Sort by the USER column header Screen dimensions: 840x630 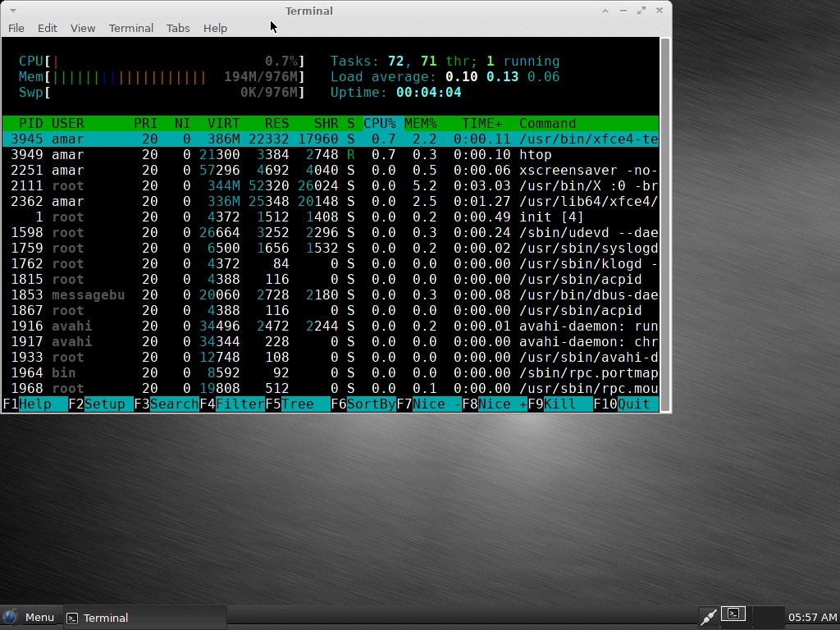pyautogui.click(x=67, y=124)
